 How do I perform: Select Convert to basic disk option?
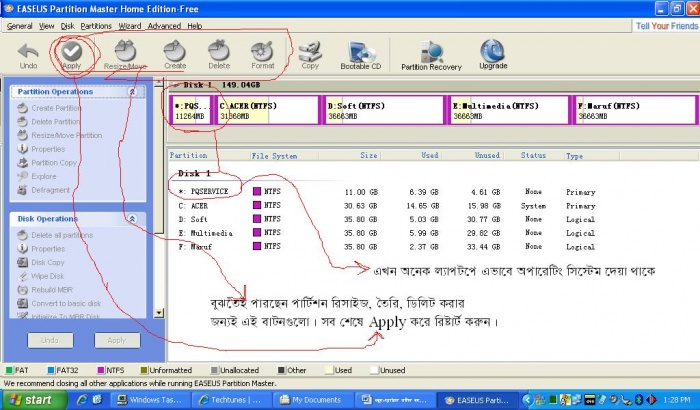coord(59,304)
